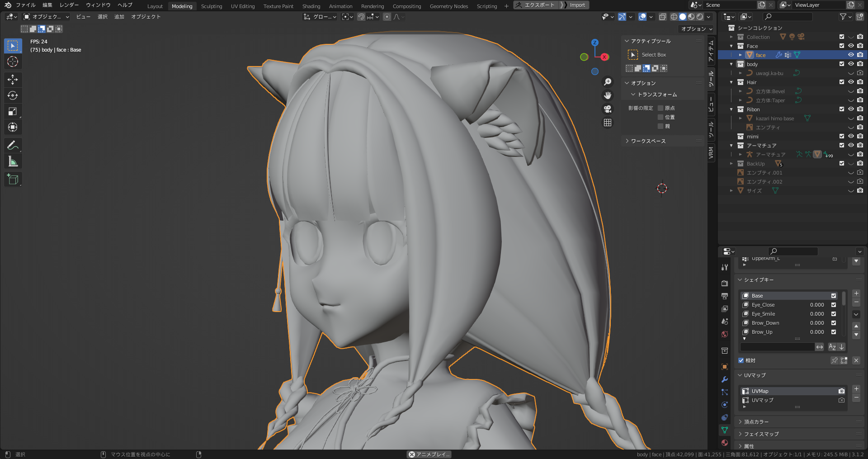Click the viewport zoom magnifier icon
868x459 pixels.
coord(608,82)
